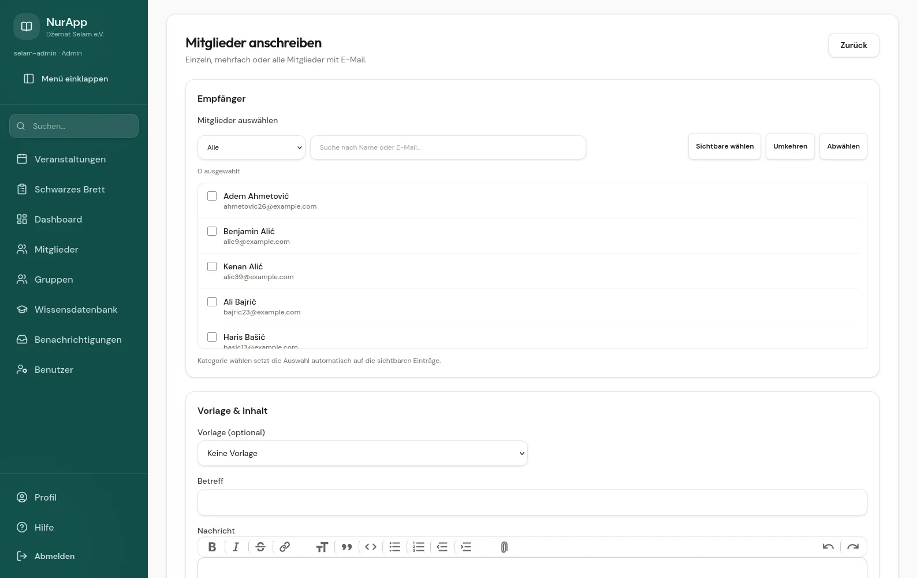924x578 pixels.
Task: Click the Hilfe question mark icon
Action: point(22,527)
